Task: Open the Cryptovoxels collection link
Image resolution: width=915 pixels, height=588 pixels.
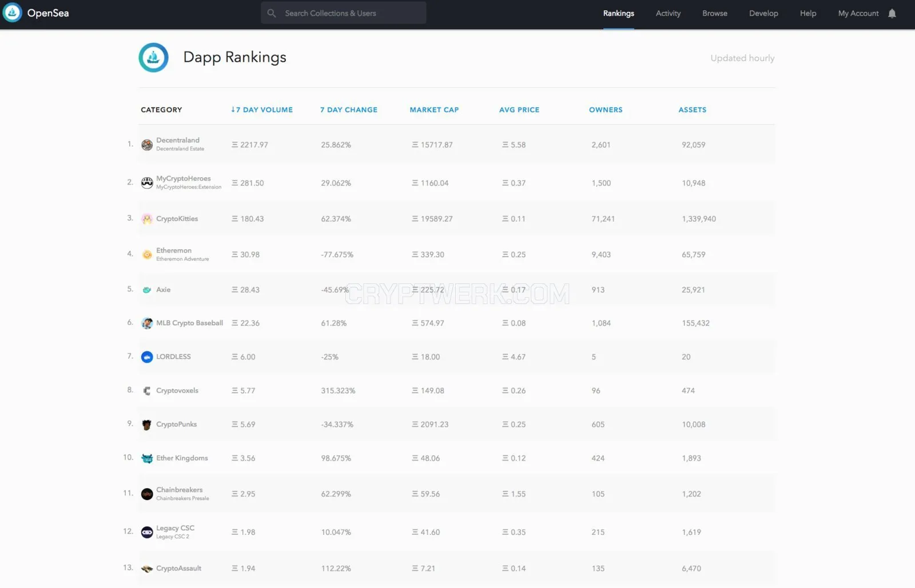Action: (x=177, y=391)
